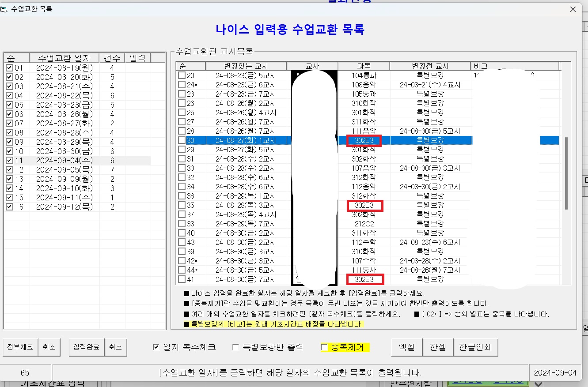The height and width of the screenshot is (387, 588).
Task: Tick the checkbox for row 43*
Action: tap(182, 242)
